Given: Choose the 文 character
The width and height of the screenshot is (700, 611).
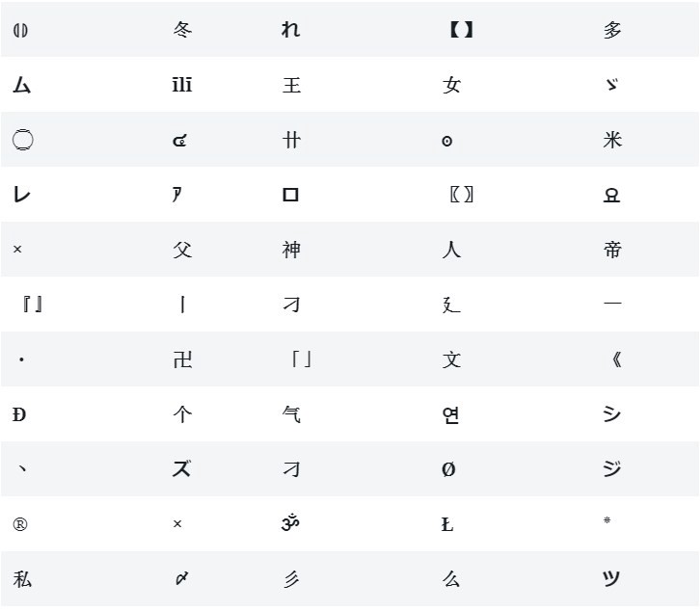Looking at the screenshot, I should (x=451, y=359).
